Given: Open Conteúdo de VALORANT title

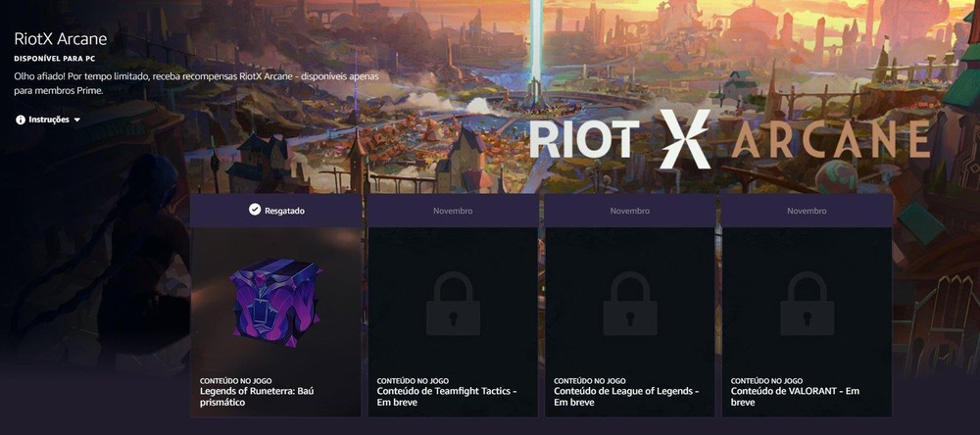Looking at the screenshot, I should pos(796,397).
